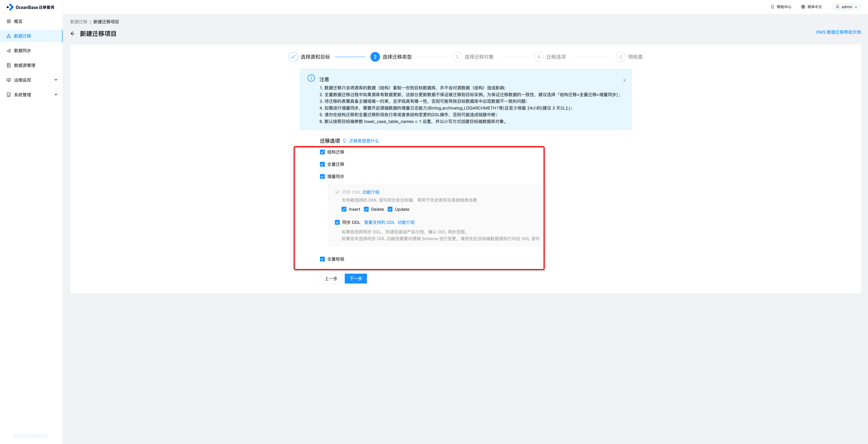Click the 概览 overview grid icon
Viewport: 868px width, 444px height.
9,21
